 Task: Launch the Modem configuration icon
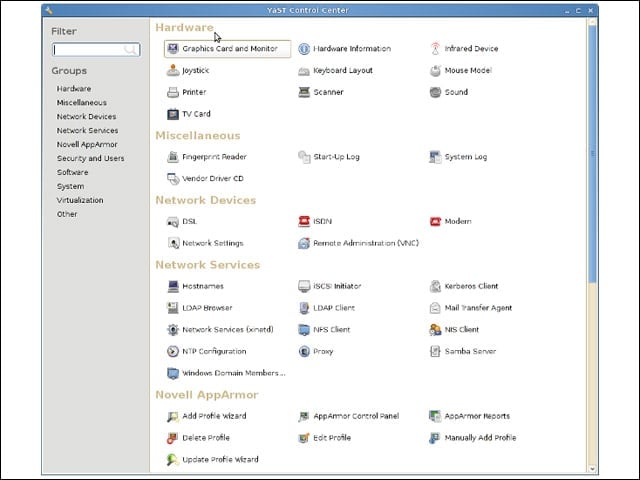tap(436, 221)
